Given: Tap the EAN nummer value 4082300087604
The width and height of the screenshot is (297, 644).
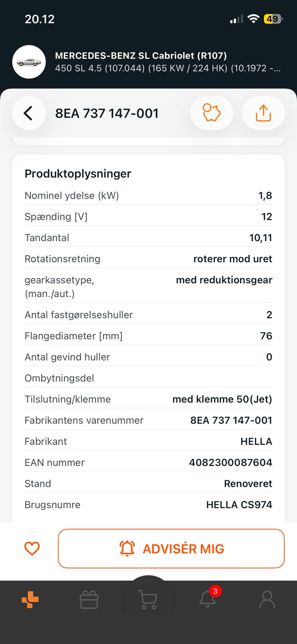Looking at the screenshot, I should (231, 462).
